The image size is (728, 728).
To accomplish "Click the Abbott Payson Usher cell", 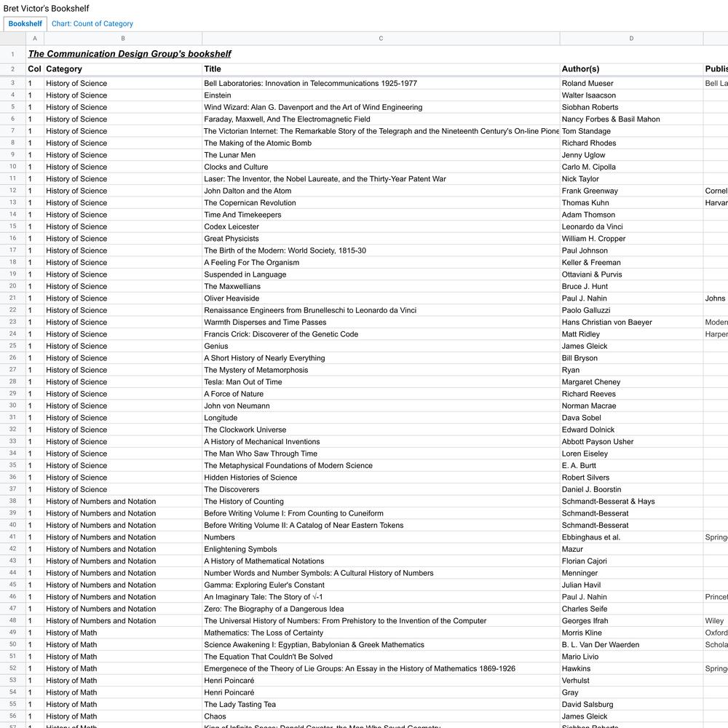I will click(631, 442).
